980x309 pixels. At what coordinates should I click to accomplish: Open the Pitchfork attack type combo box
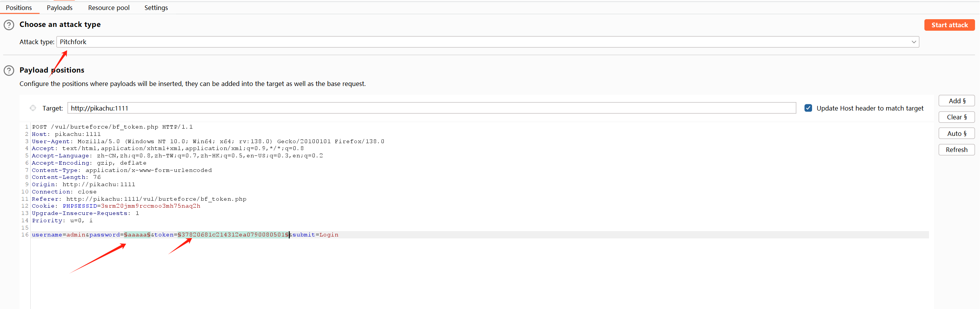pyautogui.click(x=488, y=42)
